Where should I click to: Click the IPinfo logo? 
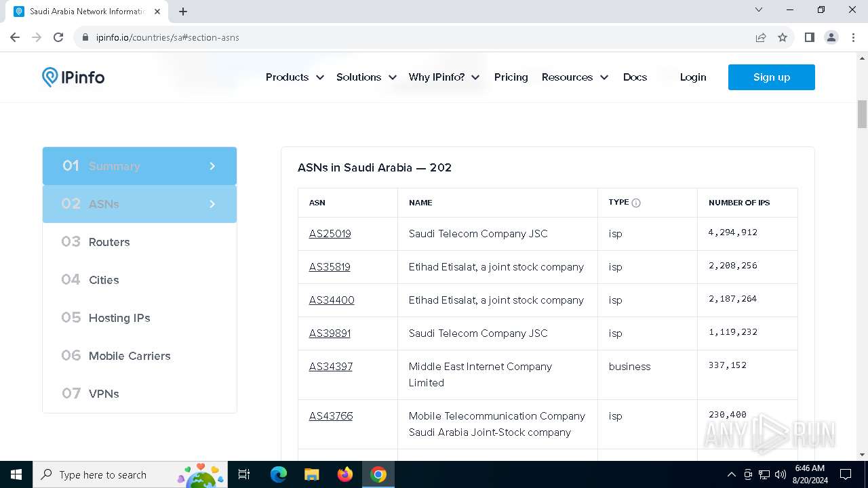73,77
